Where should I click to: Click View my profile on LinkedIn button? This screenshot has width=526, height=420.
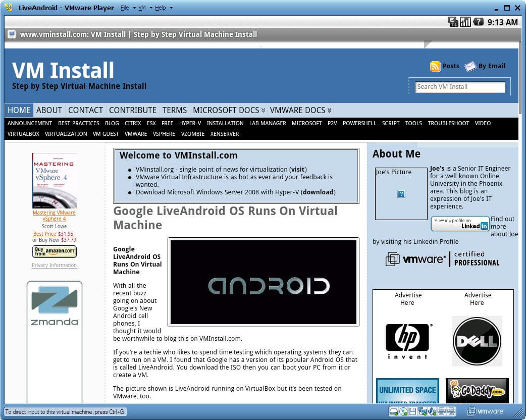460,224
